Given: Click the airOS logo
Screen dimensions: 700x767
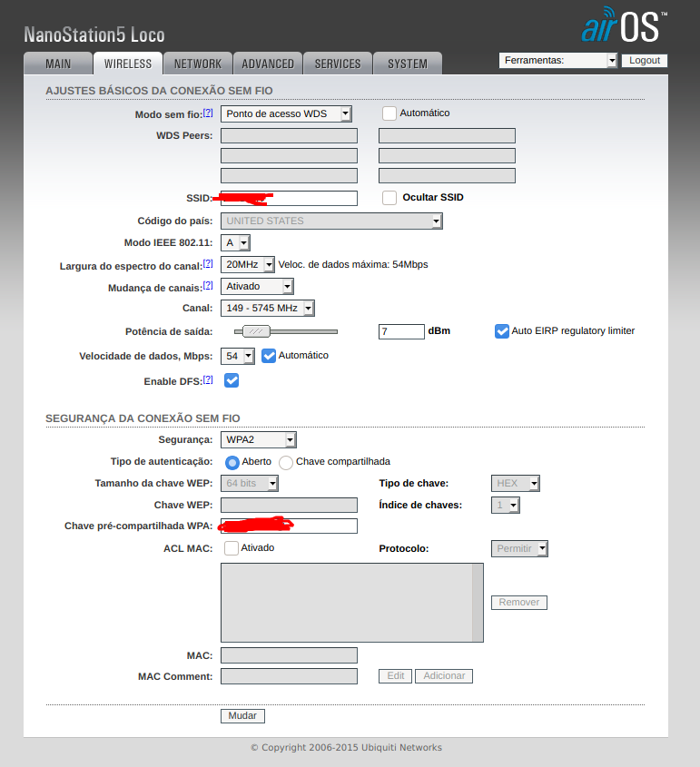Looking at the screenshot, I should (x=623, y=25).
